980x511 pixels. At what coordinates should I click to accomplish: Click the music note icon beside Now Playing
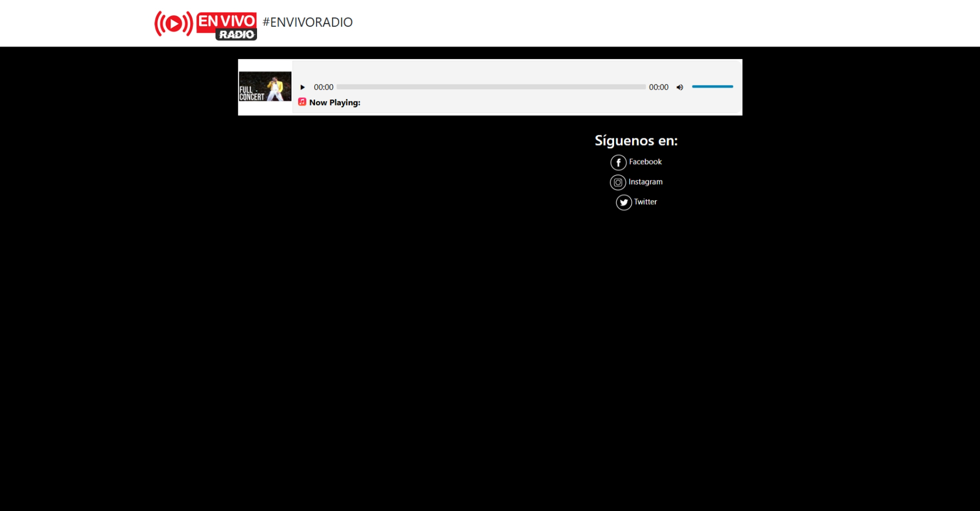point(302,102)
